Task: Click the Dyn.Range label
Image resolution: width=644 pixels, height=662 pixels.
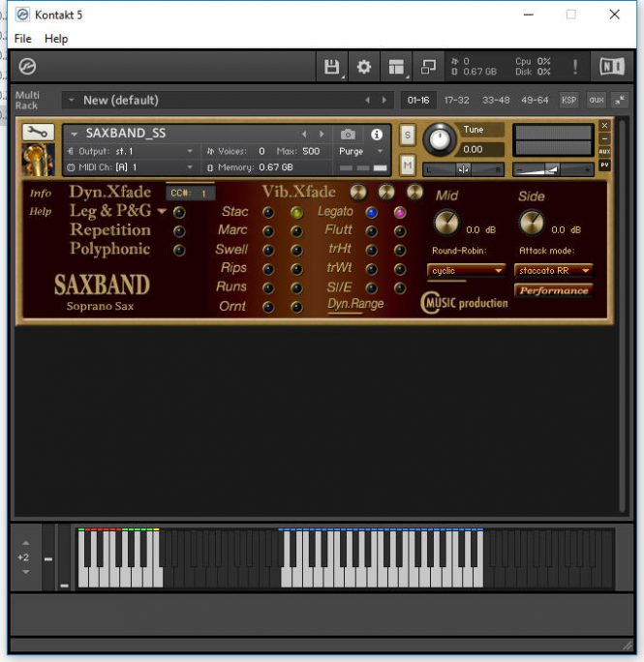Action: click(x=355, y=304)
